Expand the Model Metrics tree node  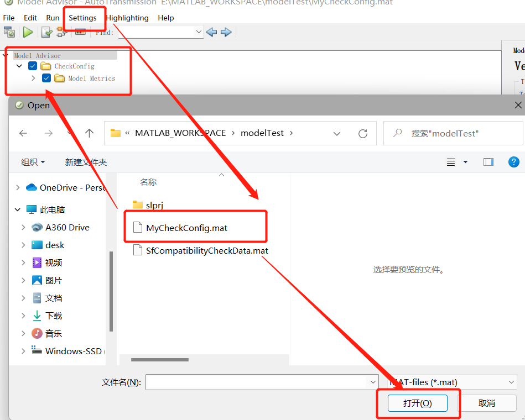[x=33, y=78]
